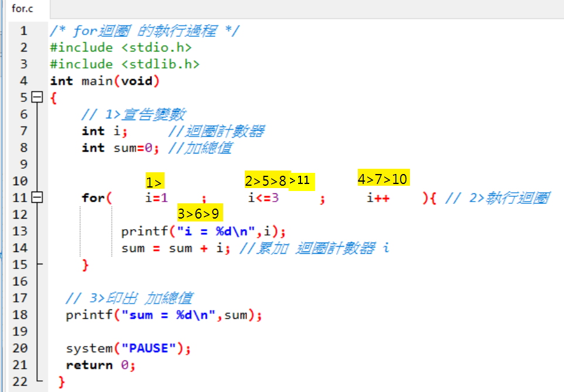Click the 'int main(void)' declaration
This screenshot has height=392, width=564.
(x=105, y=81)
